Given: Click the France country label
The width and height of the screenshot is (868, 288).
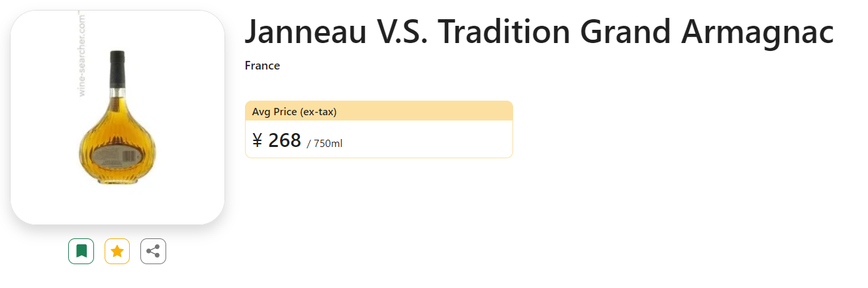Looking at the screenshot, I should (262, 66).
